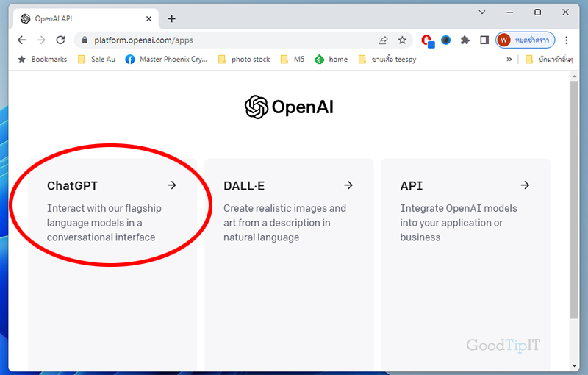The height and width of the screenshot is (375, 588).
Task: Open the Extensions puzzle piece menu
Action: click(465, 40)
